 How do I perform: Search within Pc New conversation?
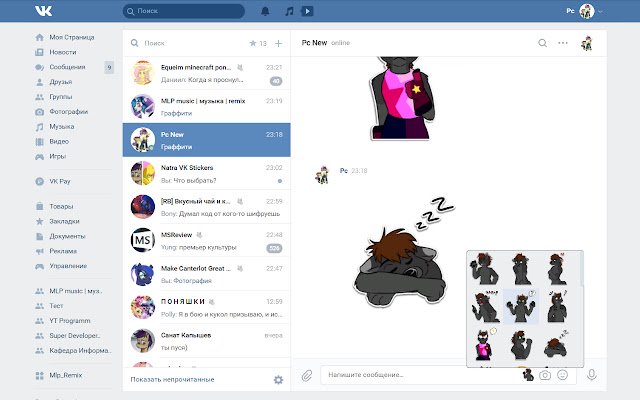click(x=542, y=43)
